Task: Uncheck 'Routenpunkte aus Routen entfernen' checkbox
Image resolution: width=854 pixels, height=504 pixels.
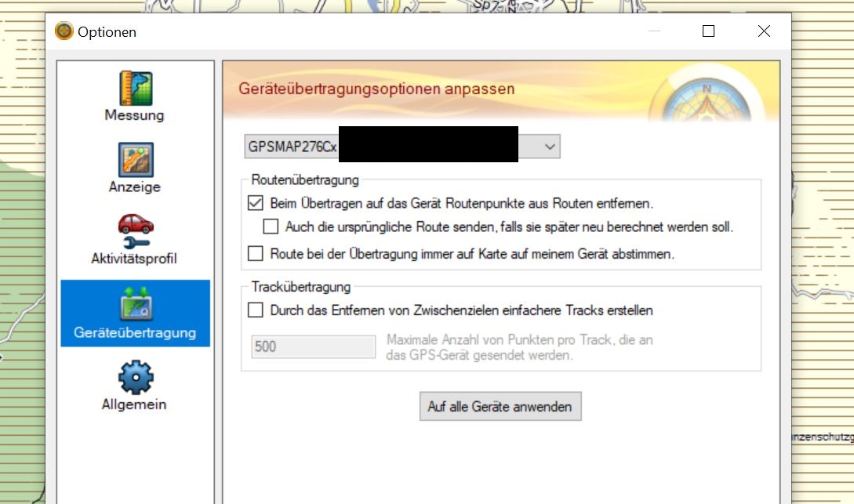Action: pyautogui.click(x=256, y=203)
